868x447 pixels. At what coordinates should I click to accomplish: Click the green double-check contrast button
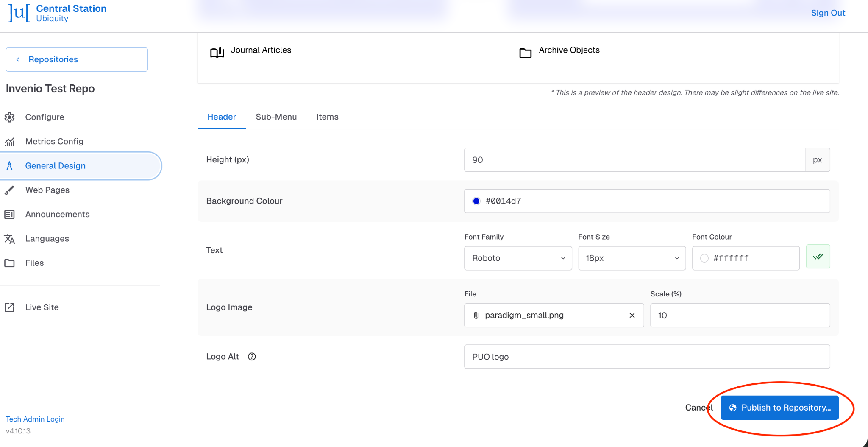(x=818, y=257)
